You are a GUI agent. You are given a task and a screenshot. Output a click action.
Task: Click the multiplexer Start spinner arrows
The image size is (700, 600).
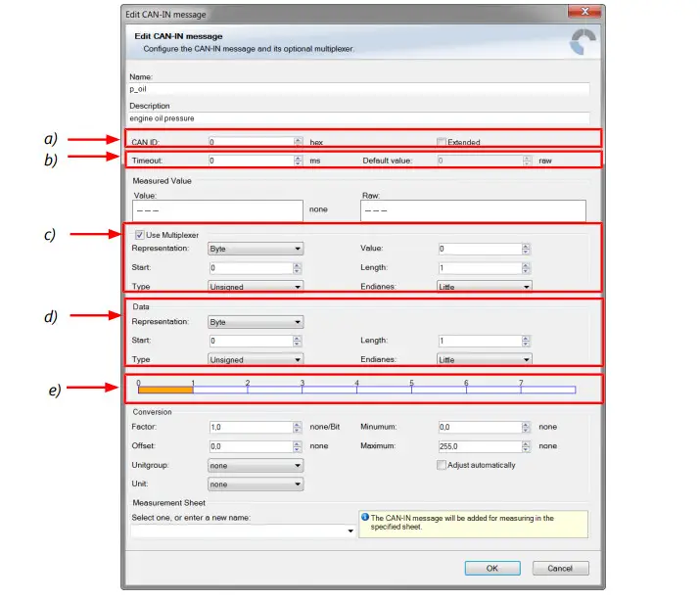(x=298, y=268)
